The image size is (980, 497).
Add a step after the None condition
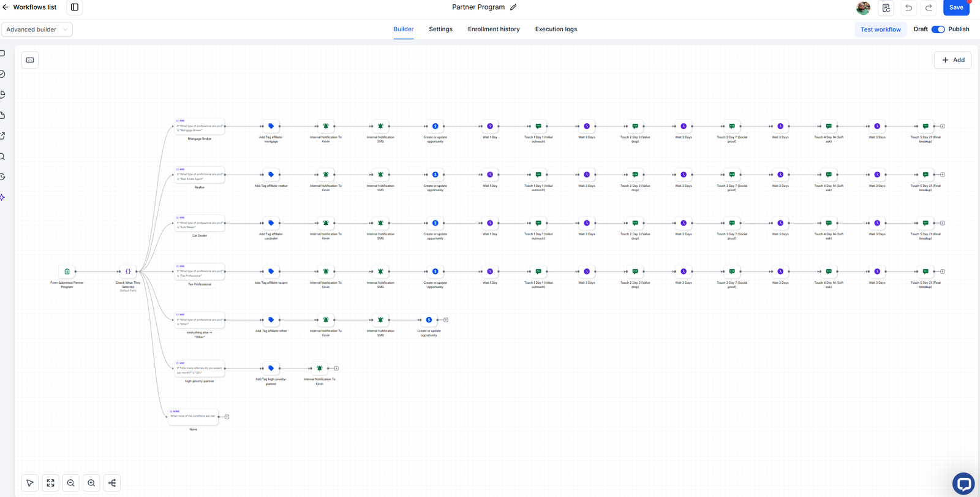point(227,417)
